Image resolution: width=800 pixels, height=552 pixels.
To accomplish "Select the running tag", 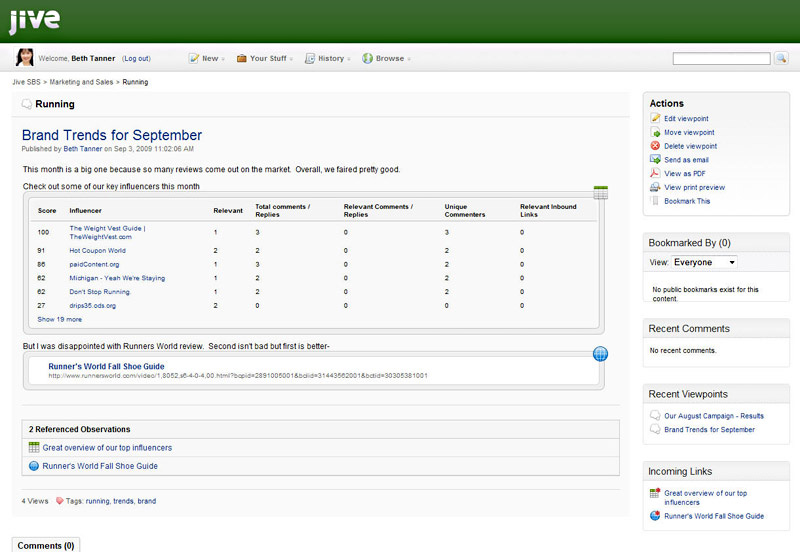I will pyautogui.click(x=97, y=501).
